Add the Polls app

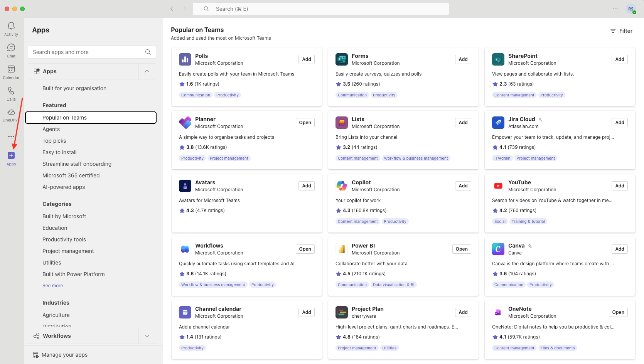[x=307, y=59]
